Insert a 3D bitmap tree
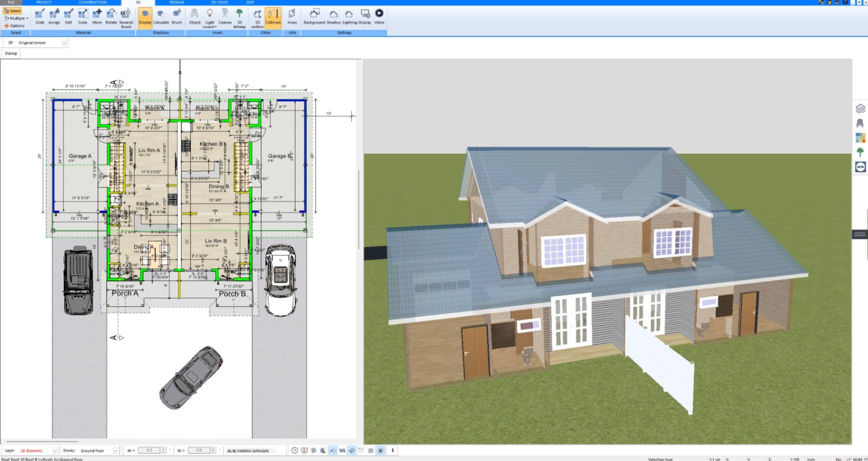The height and width of the screenshot is (461, 868). click(x=240, y=18)
